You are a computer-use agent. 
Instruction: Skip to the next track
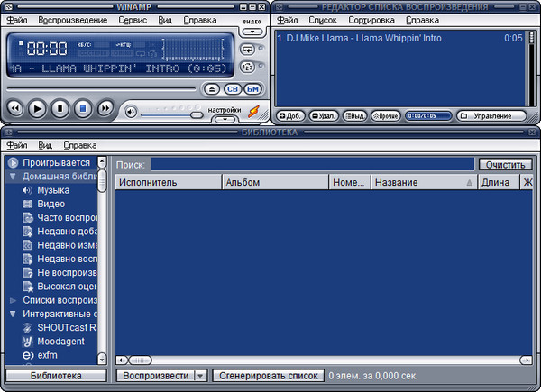[x=105, y=108]
